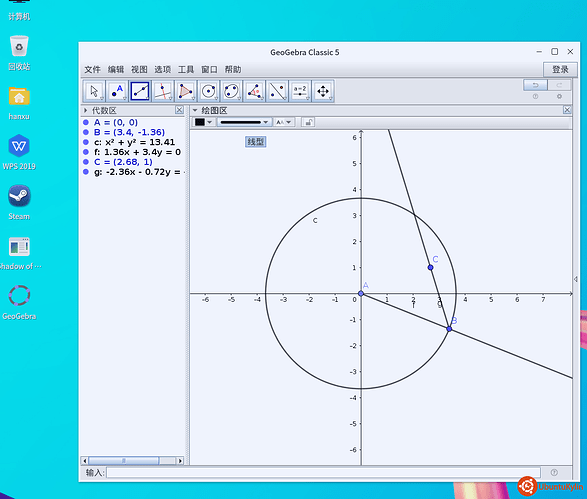The image size is (587, 499).
Task: Close the 代数区 algebra panel
Action: 179,110
